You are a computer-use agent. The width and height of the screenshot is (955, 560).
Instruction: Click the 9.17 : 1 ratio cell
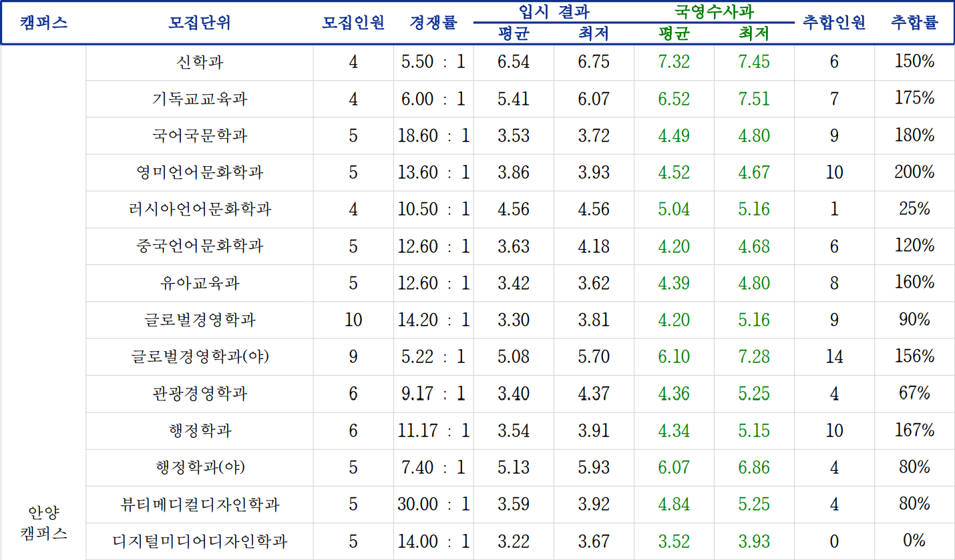pos(433,393)
